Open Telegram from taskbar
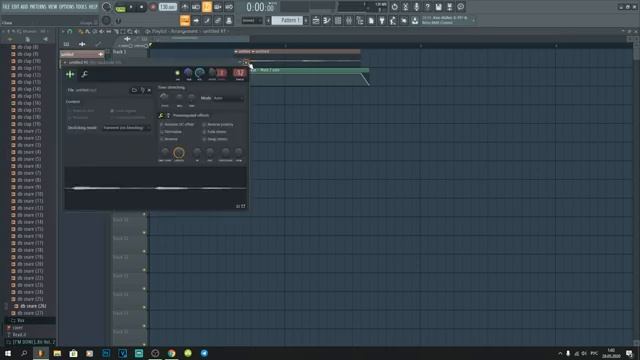Image resolution: width=640 pixels, height=360 pixels. [x=204, y=353]
